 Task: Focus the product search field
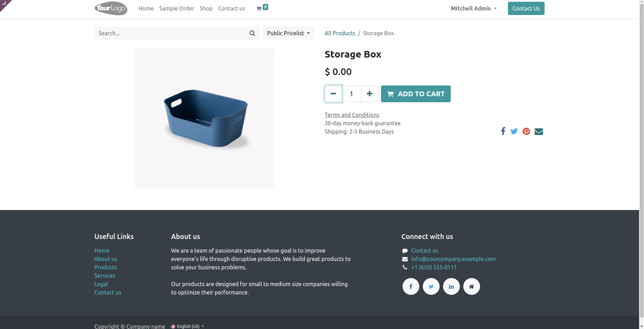(171, 33)
